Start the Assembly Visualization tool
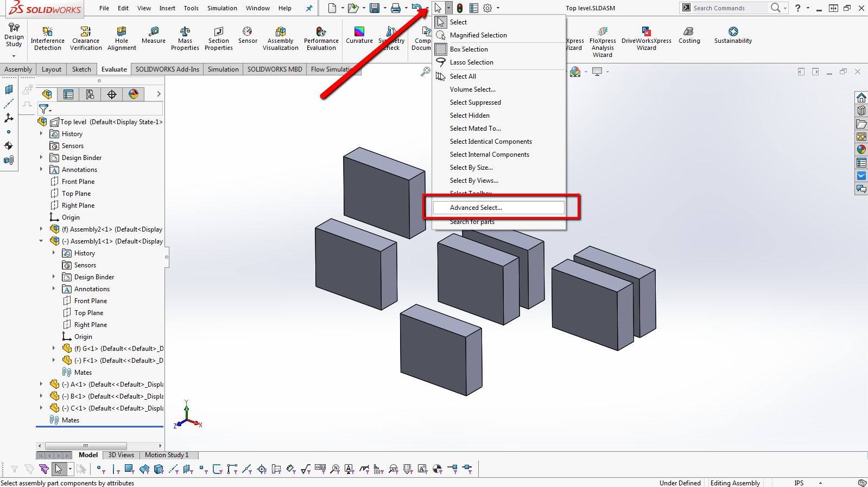 pos(281,38)
